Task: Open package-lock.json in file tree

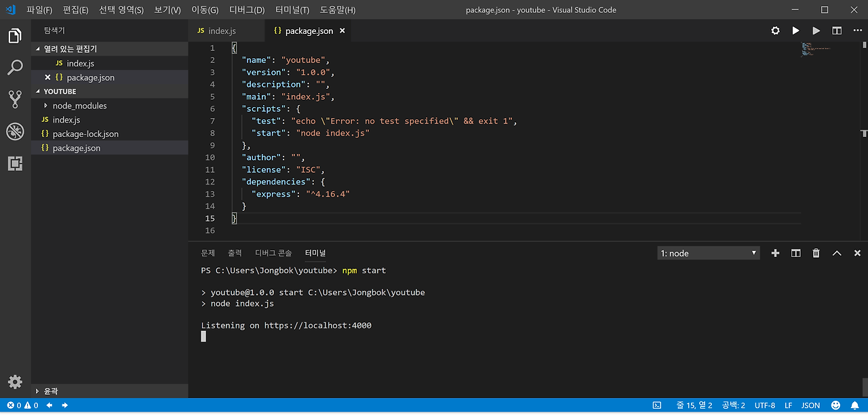Action: tap(110, 134)
